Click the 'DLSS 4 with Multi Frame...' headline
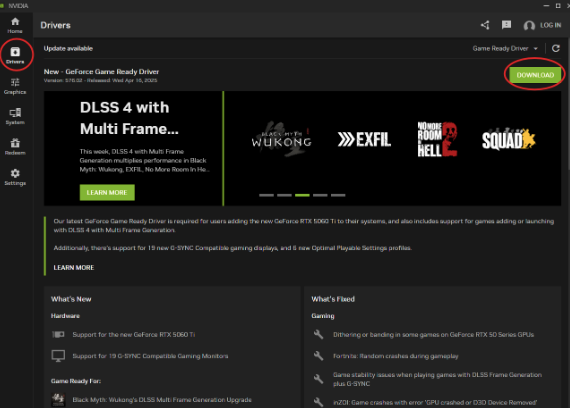Screen dimensions: 570x408 (x=129, y=118)
